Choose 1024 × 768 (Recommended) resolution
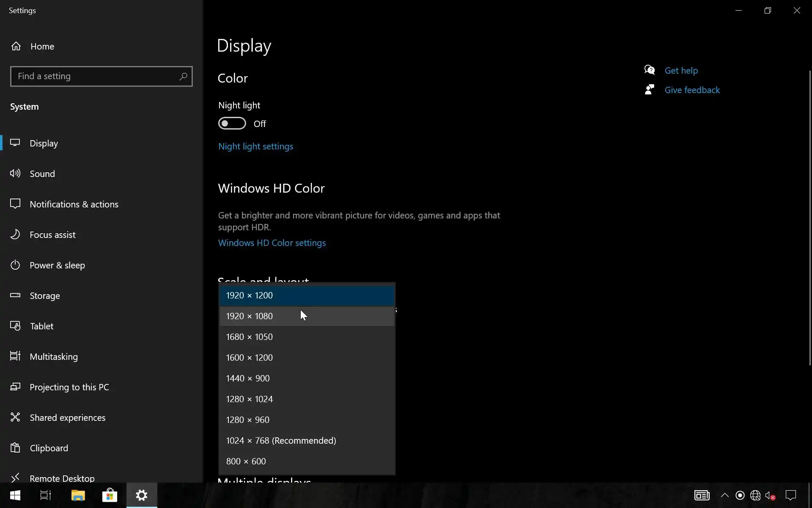 [x=281, y=441]
